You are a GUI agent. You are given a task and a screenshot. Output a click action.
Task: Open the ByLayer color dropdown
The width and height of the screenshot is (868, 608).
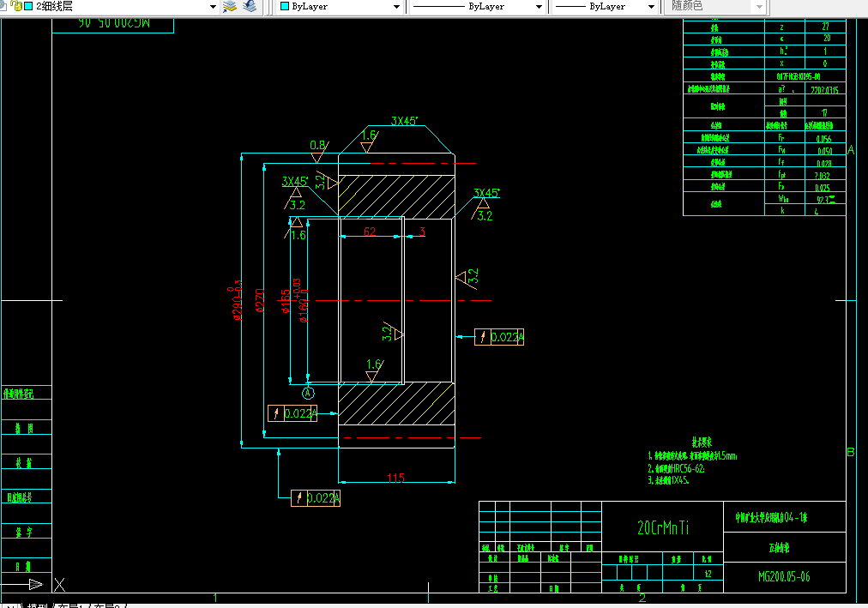click(396, 7)
